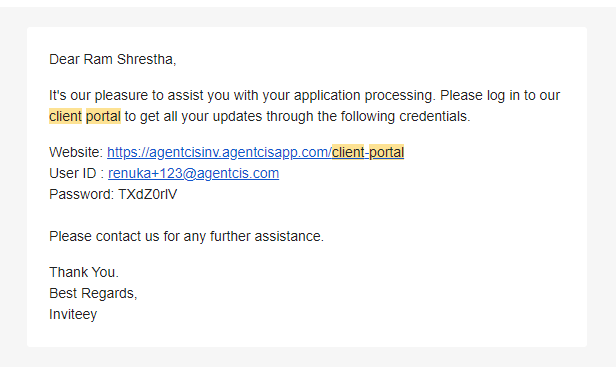Click the highlighted 'client' inside the website URL
Image resolution: width=616 pixels, height=367 pixels.
(x=348, y=152)
